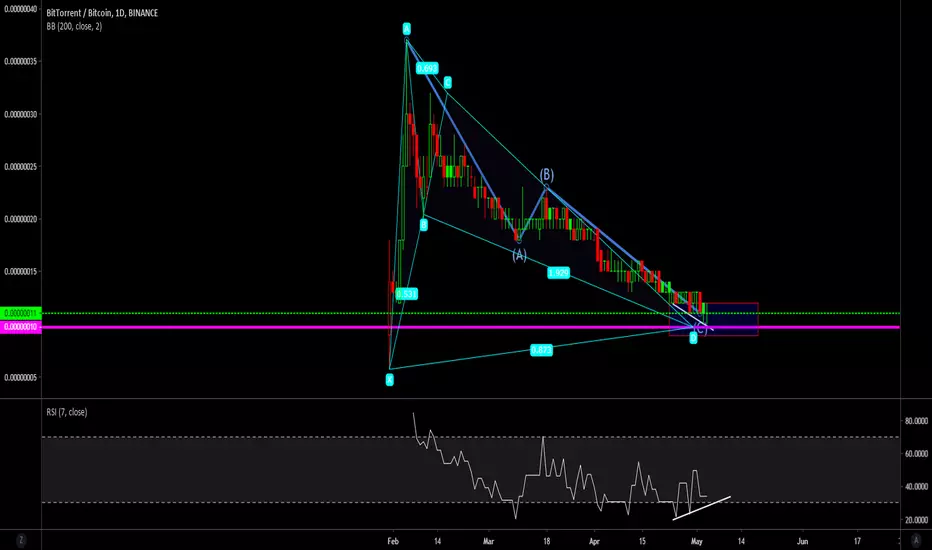Click the 0.531 ratio label
932x550 pixels.
point(407,294)
